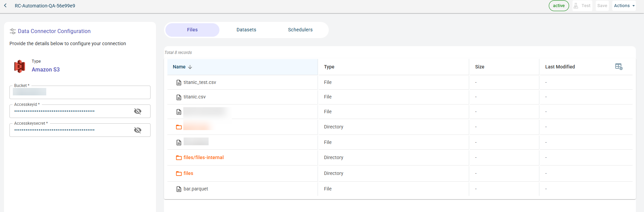Open the table column settings icon
The width and height of the screenshot is (644, 212).
coord(619,67)
